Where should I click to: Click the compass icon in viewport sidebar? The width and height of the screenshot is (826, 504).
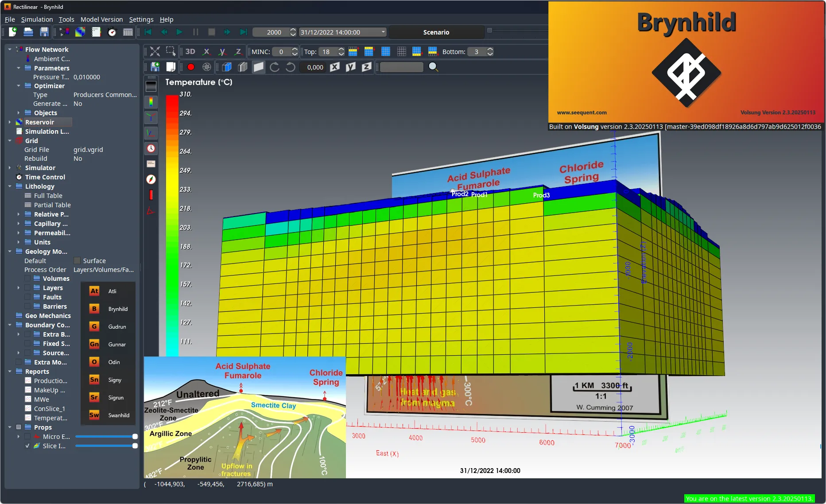pos(151,179)
